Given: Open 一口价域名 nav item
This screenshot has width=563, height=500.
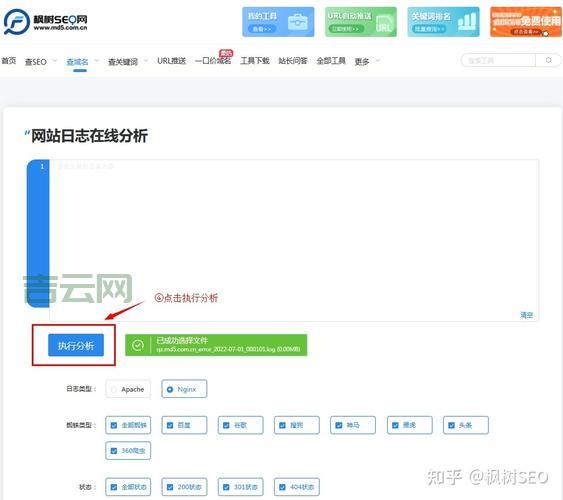Looking at the screenshot, I should point(213,61).
